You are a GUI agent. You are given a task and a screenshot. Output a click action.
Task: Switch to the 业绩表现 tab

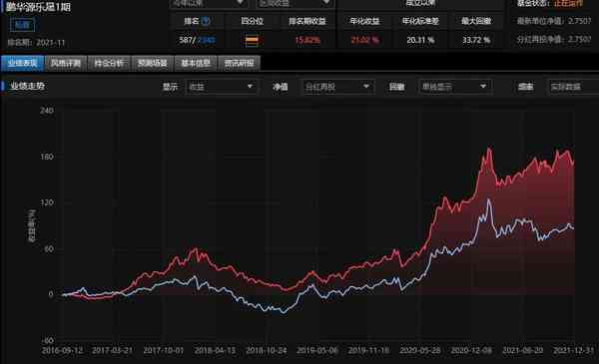click(x=22, y=63)
